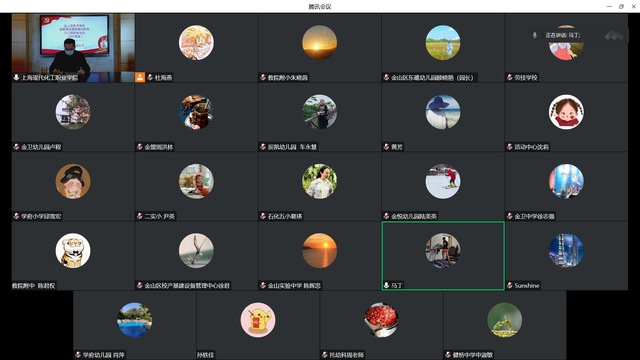Click the name label 杜海燕

[x=163, y=78]
